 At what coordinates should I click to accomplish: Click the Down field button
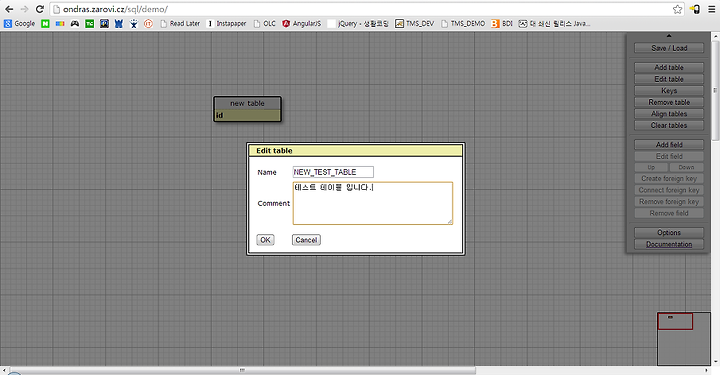(x=686, y=167)
